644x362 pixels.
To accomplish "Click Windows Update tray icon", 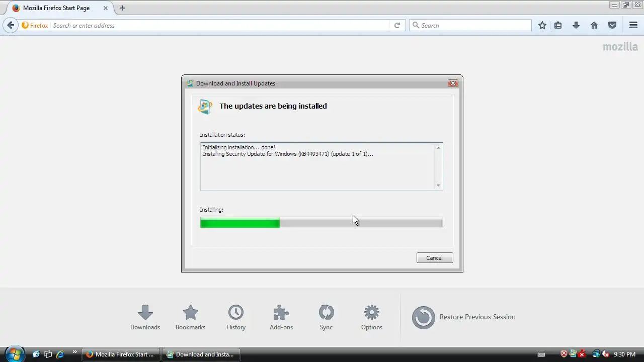I will click(x=573, y=354).
